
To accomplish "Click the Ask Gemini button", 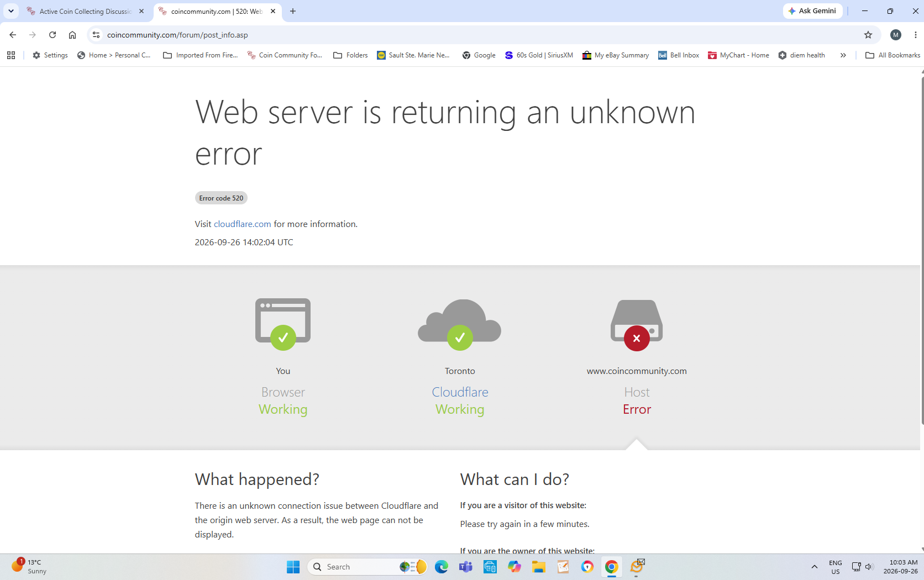I will [x=812, y=11].
